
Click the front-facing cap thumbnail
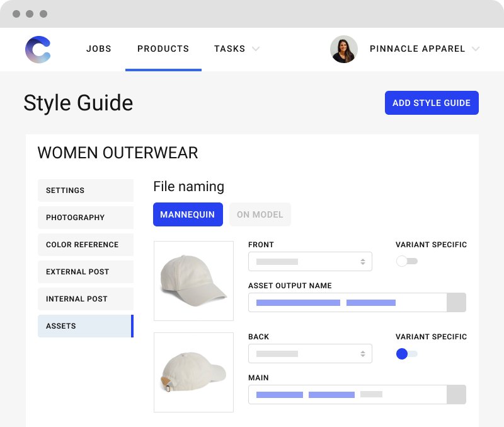point(193,281)
